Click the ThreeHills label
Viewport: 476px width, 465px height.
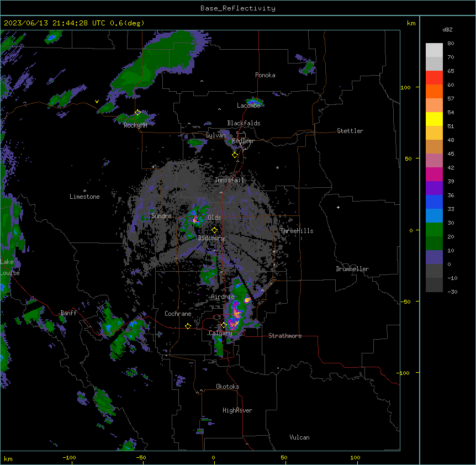[x=297, y=231]
